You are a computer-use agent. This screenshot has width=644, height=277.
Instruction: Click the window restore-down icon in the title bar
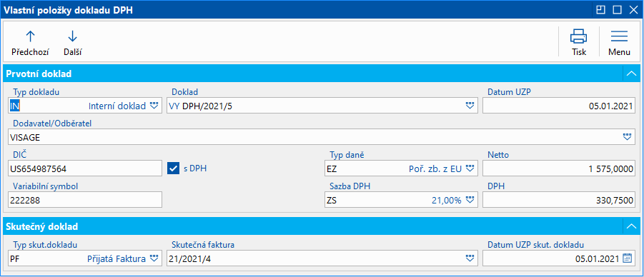(601, 10)
